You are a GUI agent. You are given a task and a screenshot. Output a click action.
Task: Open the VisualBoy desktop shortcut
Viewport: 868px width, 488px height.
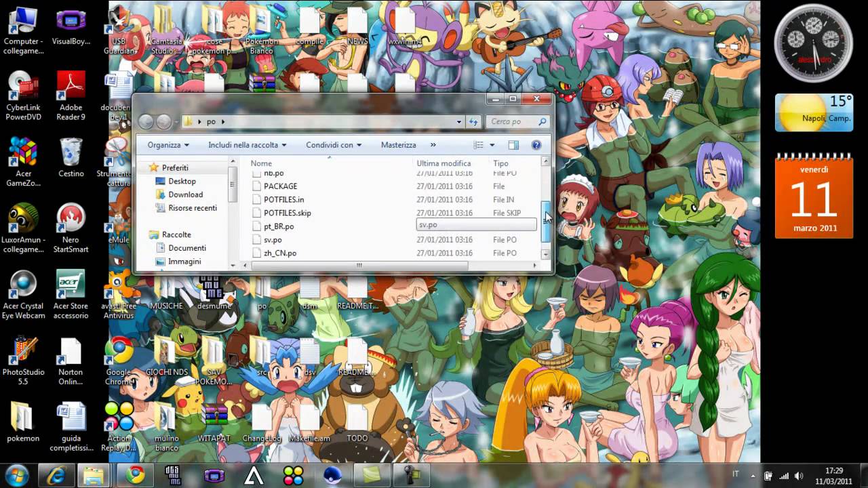pyautogui.click(x=71, y=26)
